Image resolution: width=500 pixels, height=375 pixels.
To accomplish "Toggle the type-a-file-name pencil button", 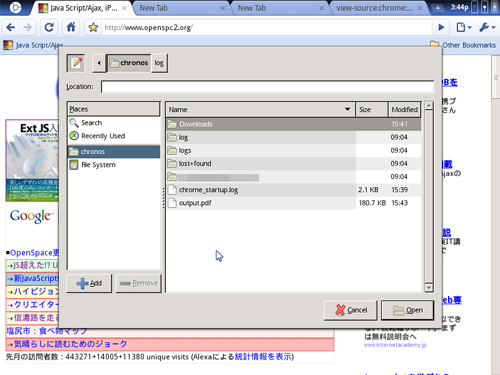I will 76,63.
